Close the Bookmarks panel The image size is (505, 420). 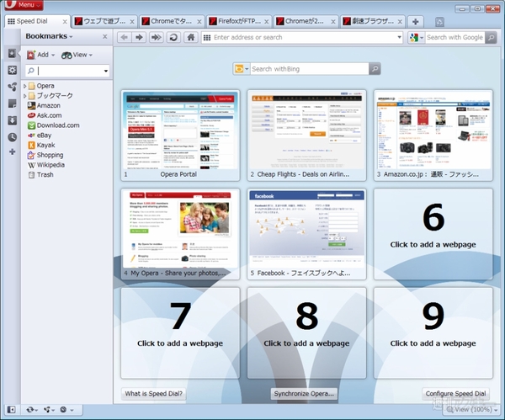pos(105,37)
